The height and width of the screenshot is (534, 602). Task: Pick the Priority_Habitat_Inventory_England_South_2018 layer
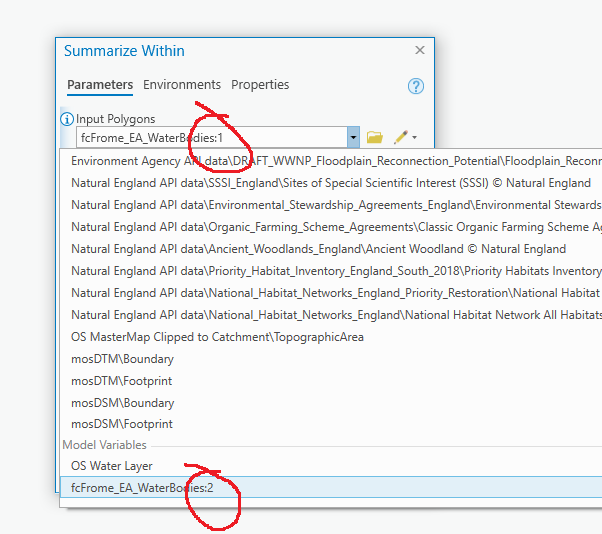[x=331, y=271]
